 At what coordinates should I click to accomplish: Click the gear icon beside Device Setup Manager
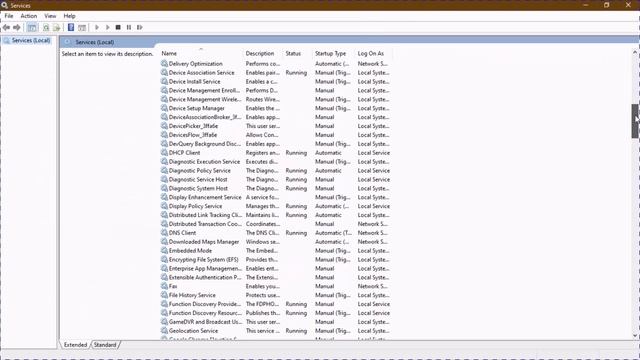pyautogui.click(x=164, y=108)
